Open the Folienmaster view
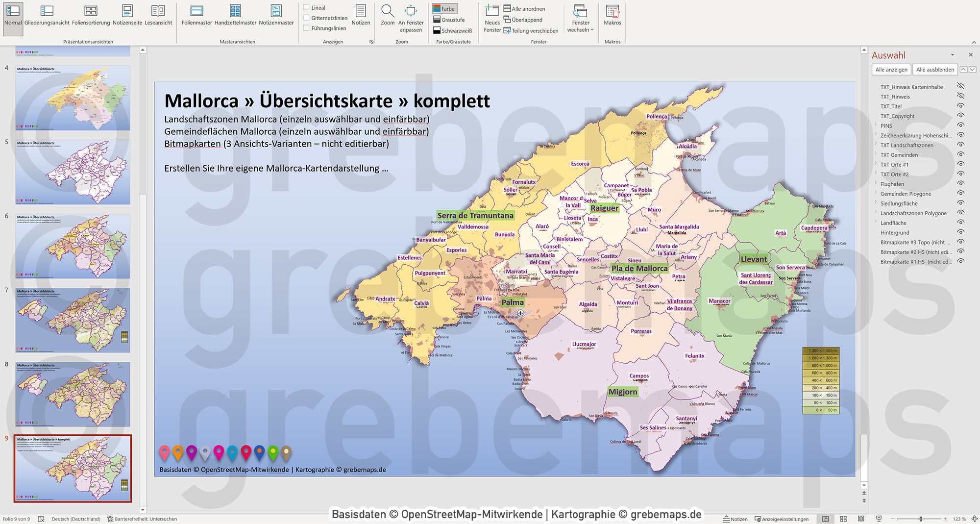Screen dimensions: 980x524 (196, 15)
